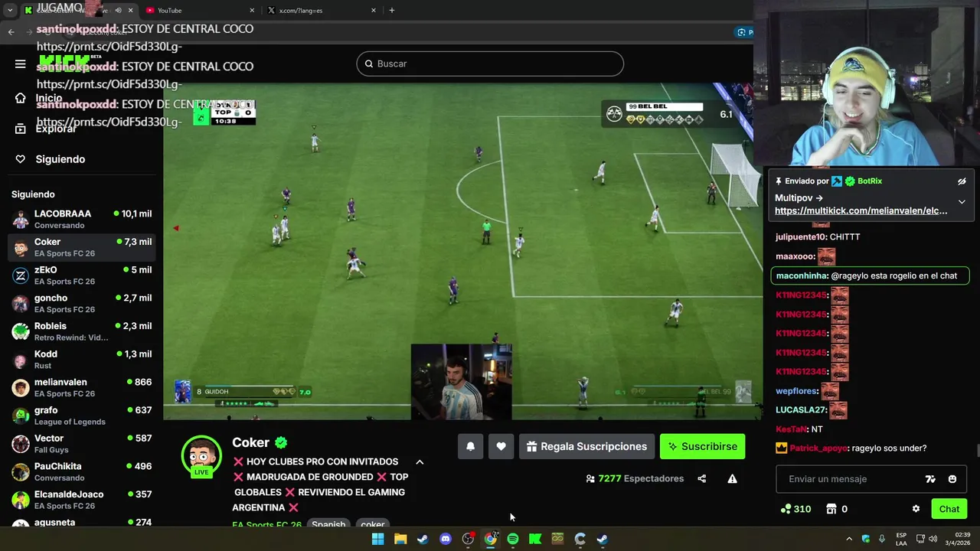Open LACOBRAAA channel in sidebar

[81, 220]
